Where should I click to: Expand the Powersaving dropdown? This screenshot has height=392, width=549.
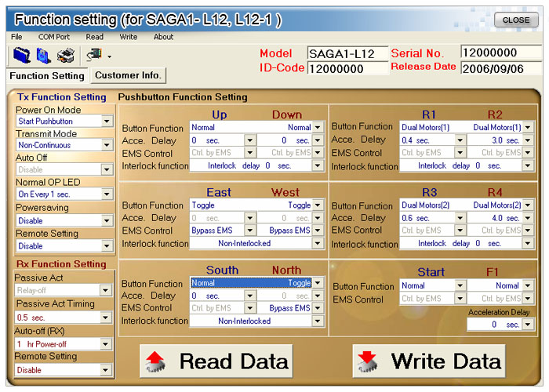107,220
